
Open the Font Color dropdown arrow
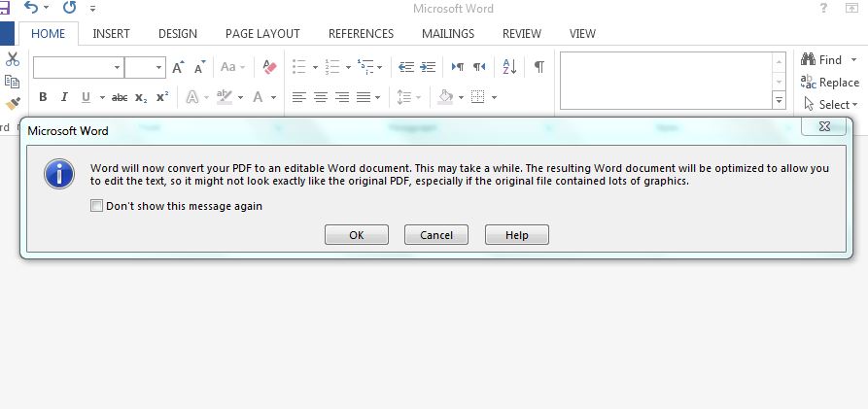click(x=273, y=98)
